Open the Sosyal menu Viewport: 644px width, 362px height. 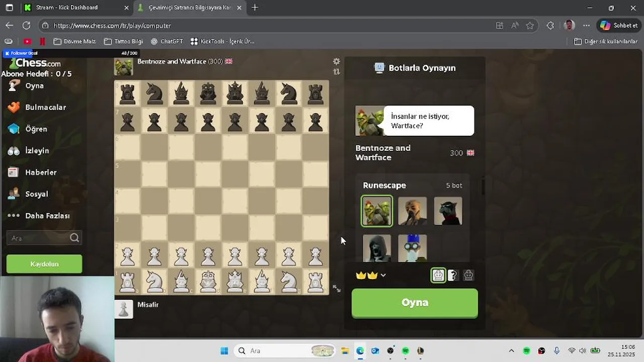[x=36, y=194]
